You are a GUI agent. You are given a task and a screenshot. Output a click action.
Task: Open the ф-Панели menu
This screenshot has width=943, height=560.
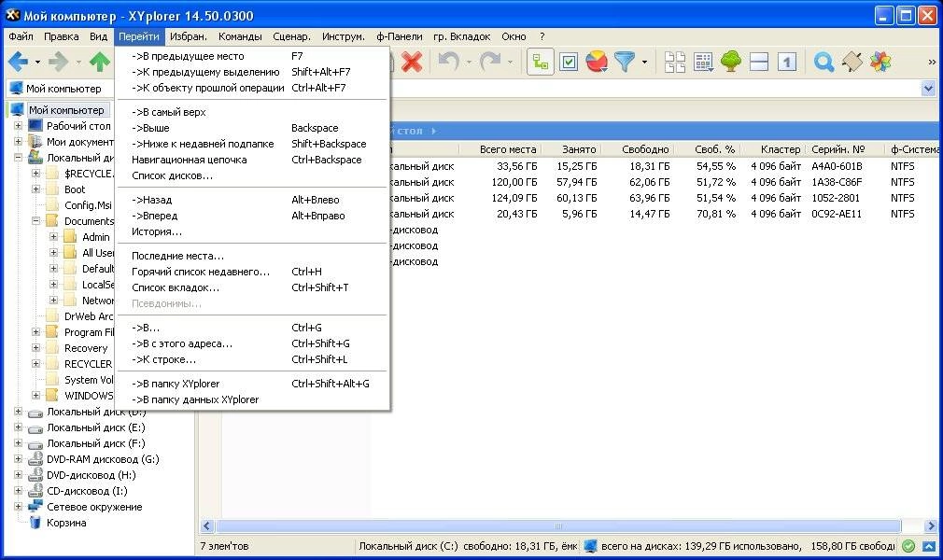[x=400, y=36]
